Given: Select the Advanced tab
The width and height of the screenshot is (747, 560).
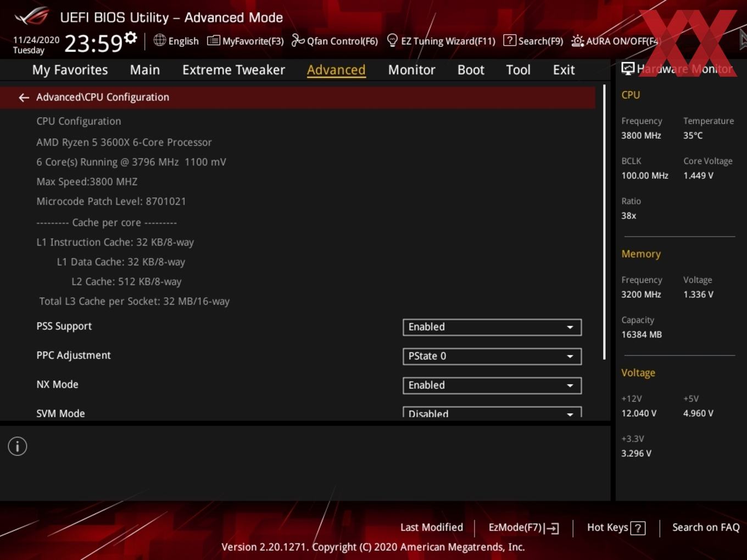Looking at the screenshot, I should coord(336,70).
